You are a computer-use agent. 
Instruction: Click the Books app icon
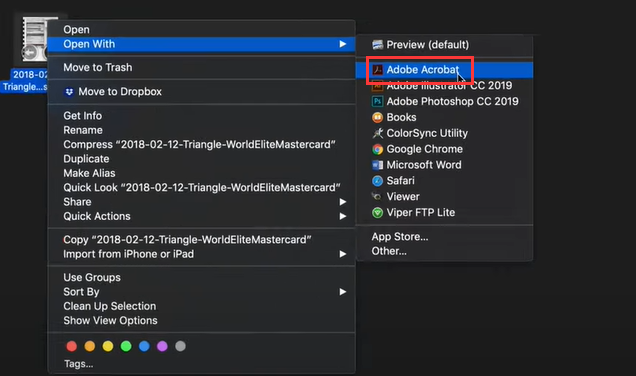point(378,117)
